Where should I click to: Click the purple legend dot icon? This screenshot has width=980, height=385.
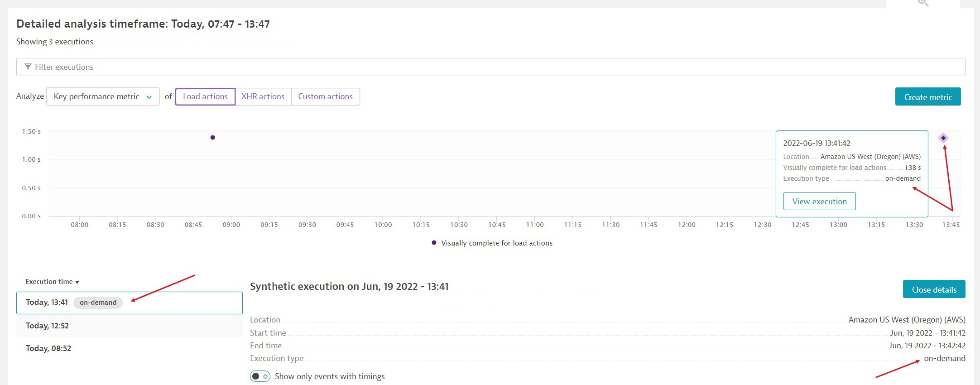pos(434,243)
